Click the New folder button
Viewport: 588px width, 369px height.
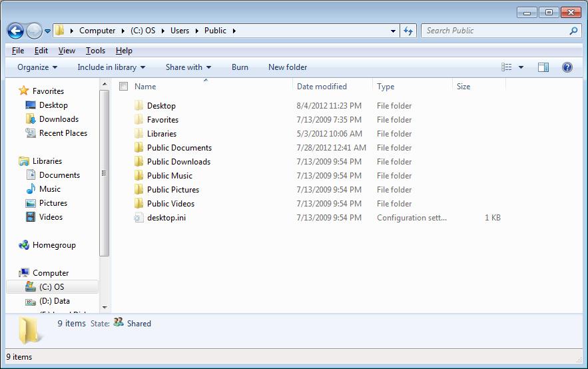click(288, 67)
